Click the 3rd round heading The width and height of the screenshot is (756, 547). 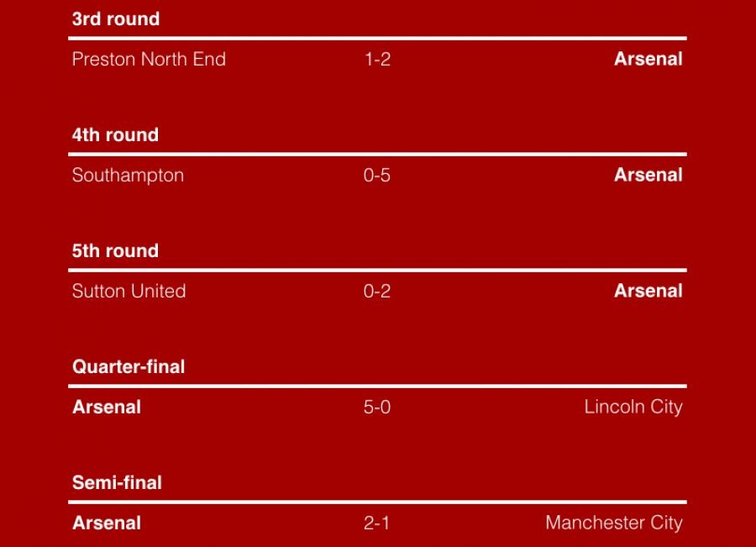116,19
